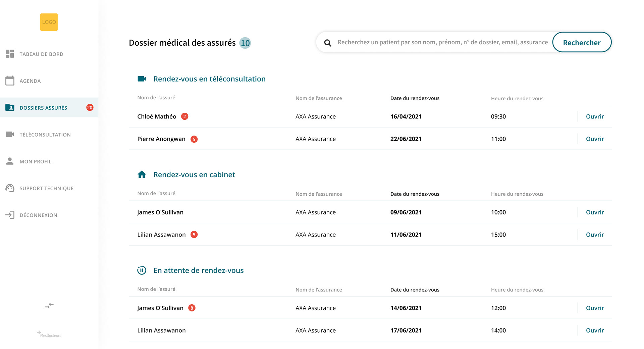Screen dimensions: 644x349
Task: Click the date 22/06/2021
Action: click(x=406, y=139)
